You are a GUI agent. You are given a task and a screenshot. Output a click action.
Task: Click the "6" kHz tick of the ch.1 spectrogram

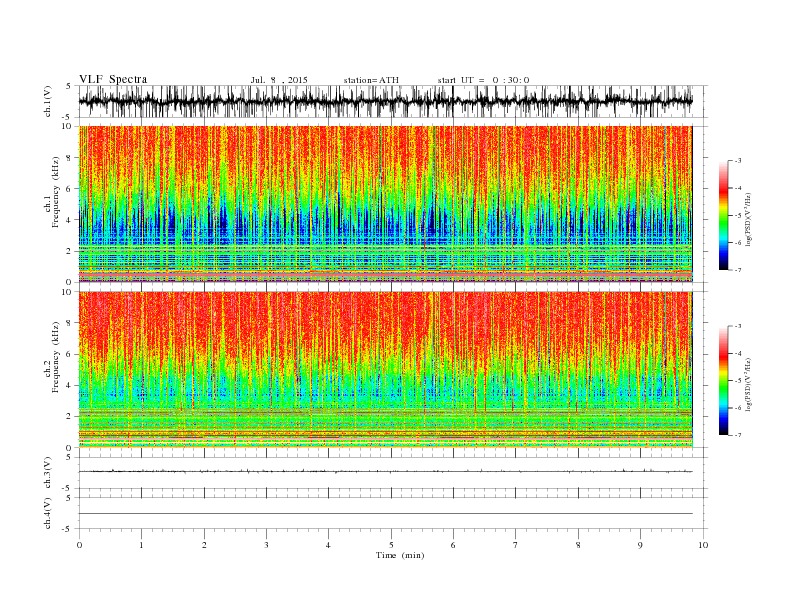(x=70, y=189)
